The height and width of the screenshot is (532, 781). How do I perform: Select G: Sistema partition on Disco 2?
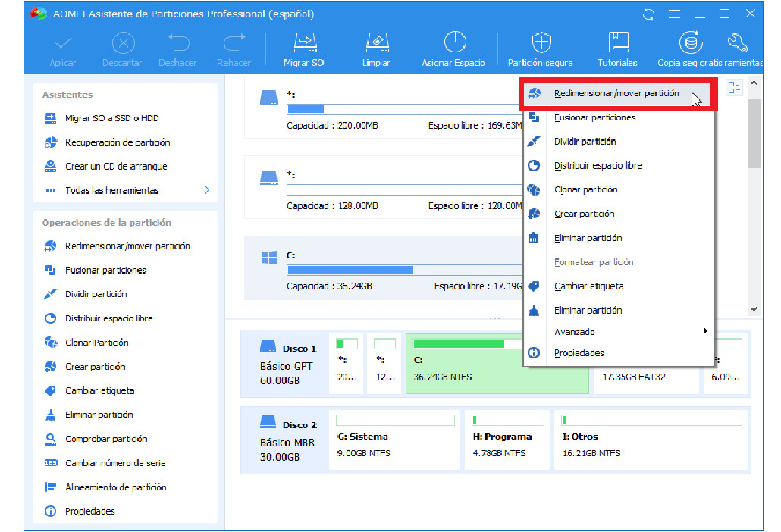pos(394,440)
